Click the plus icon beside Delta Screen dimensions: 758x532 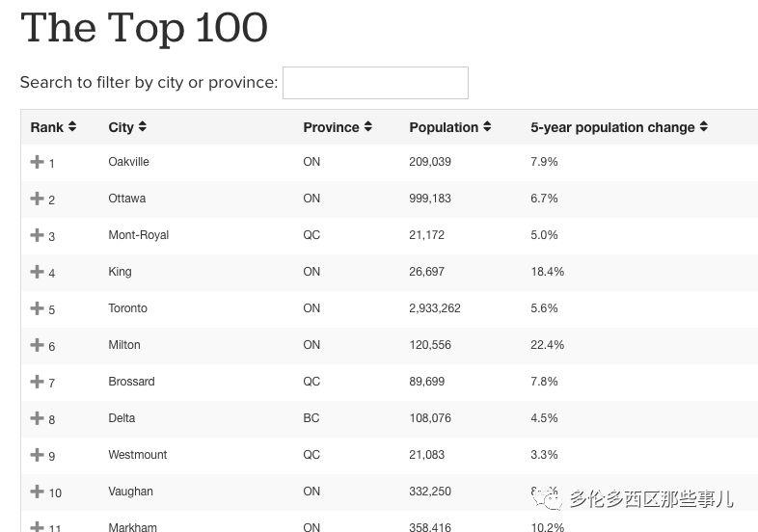pos(37,418)
